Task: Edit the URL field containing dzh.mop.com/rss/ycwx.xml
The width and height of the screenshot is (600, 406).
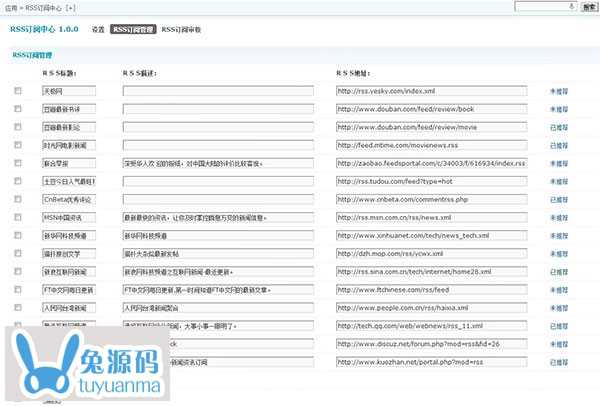Action: tap(432, 254)
